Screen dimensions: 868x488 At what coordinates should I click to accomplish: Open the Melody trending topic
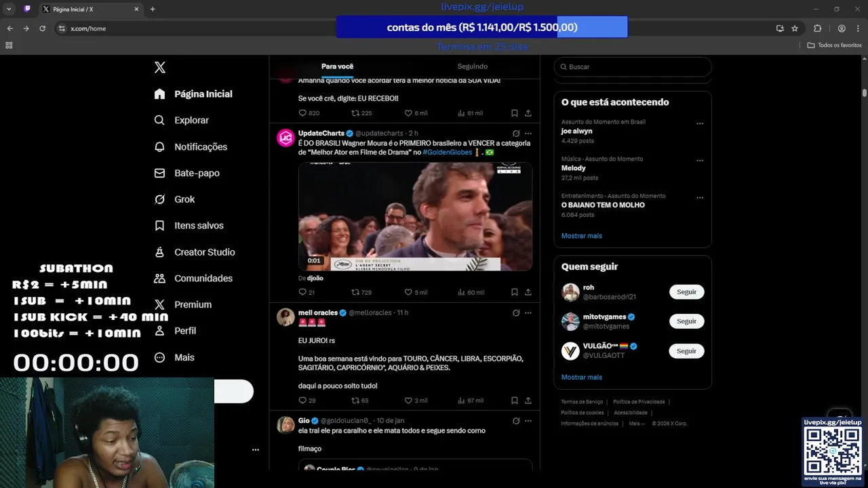click(x=573, y=168)
